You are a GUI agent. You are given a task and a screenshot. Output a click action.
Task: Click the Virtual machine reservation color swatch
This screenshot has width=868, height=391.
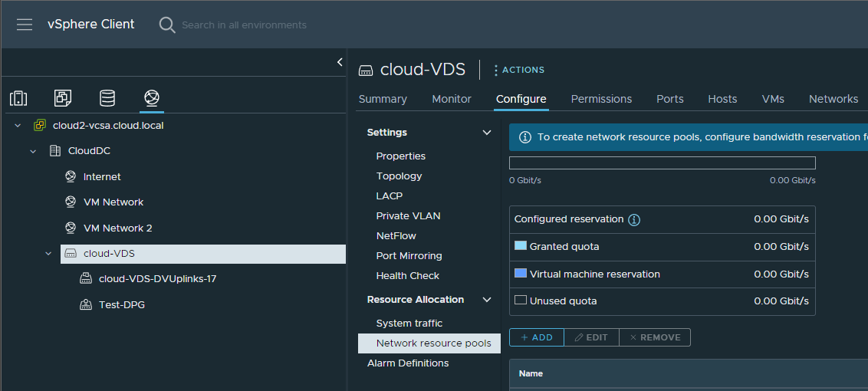point(521,273)
